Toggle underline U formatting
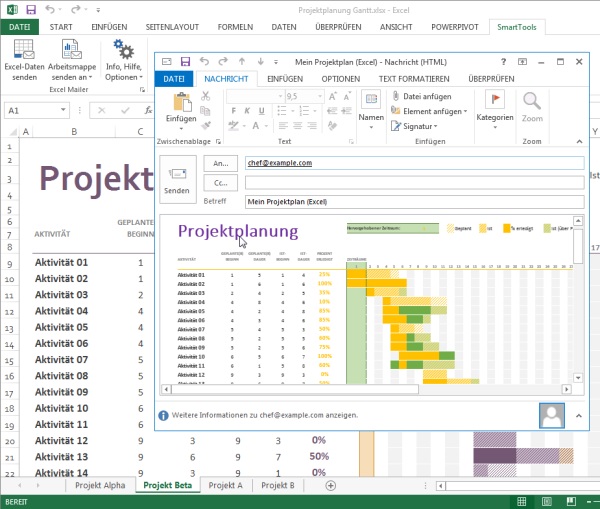Viewport: 600px width, 509px height. point(262,111)
